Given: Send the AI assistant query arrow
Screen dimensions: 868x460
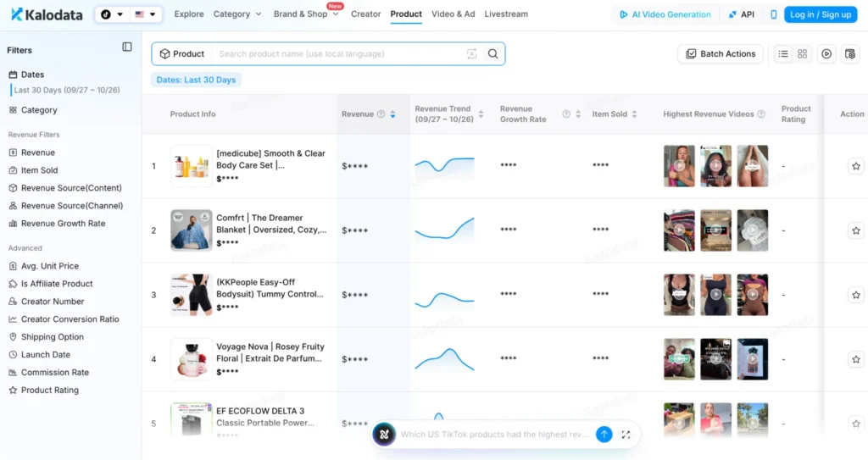Looking at the screenshot, I should (x=604, y=435).
